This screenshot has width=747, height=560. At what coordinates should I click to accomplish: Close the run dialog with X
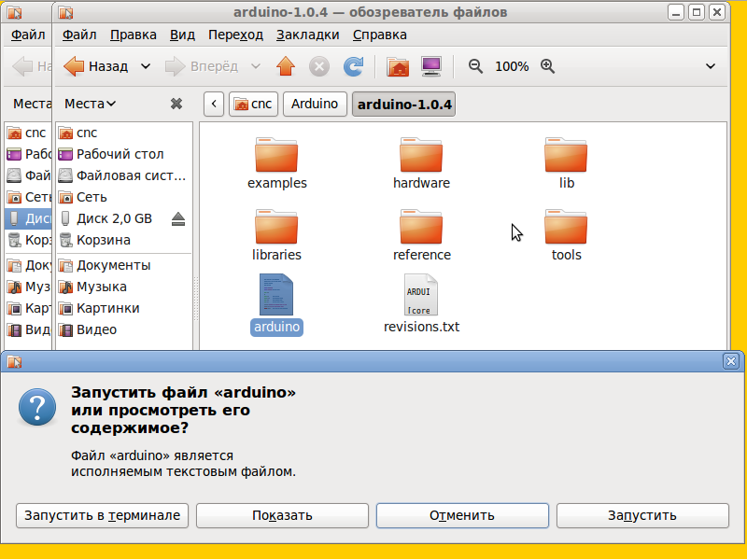click(x=731, y=361)
